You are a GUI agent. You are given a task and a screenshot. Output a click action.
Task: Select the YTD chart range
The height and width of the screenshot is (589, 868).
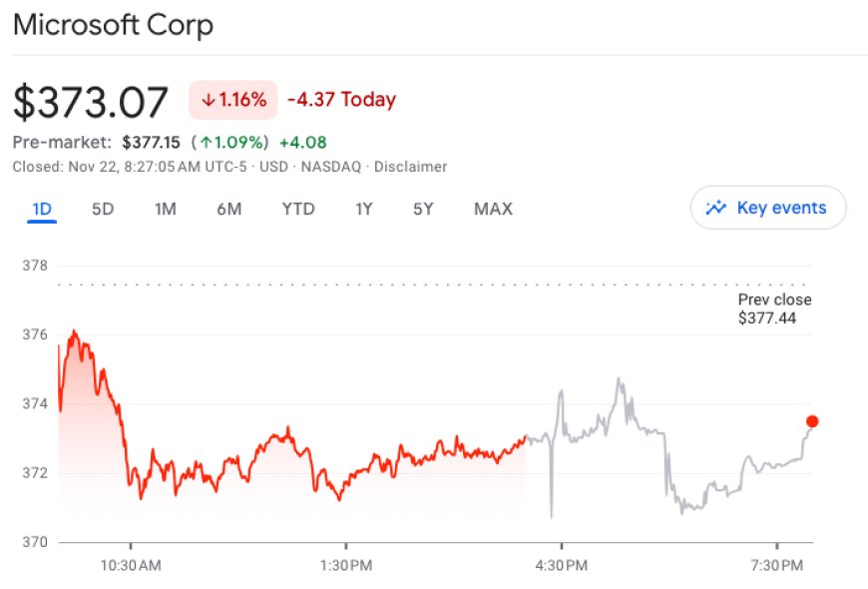(x=297, y=208)
